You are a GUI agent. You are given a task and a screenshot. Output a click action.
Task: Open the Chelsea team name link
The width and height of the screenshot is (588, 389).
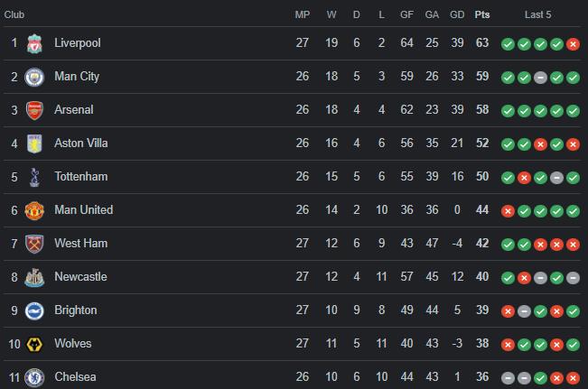click(x=75, y=376)
